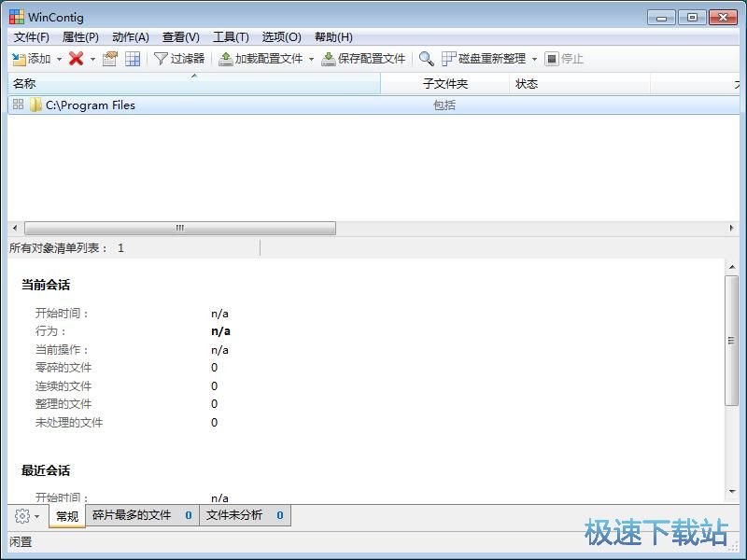
Task: Maximize the WinContig window
Action: point(692,18)
